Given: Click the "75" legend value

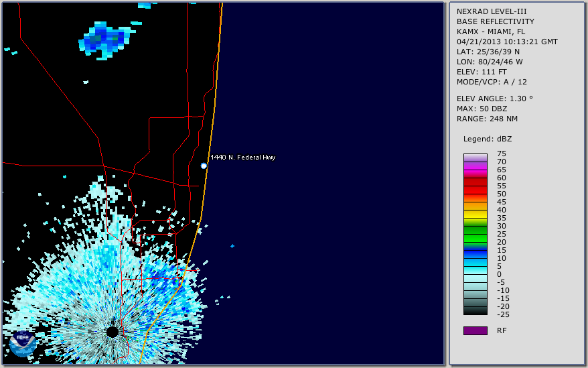Looking at the screenshot, I should point(502,154).
